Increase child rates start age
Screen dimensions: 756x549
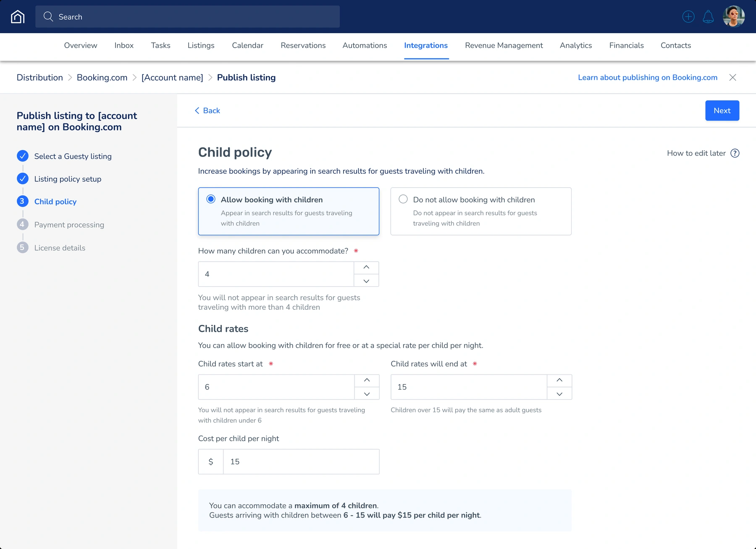pyautogui.click(x=367, y=381)
